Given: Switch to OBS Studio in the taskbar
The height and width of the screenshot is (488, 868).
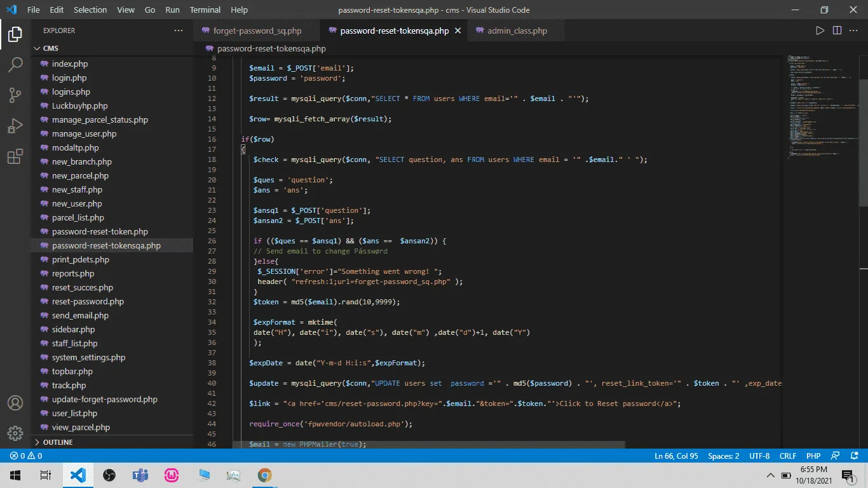Looking at the screenshot, I should [x=109, y=475].
